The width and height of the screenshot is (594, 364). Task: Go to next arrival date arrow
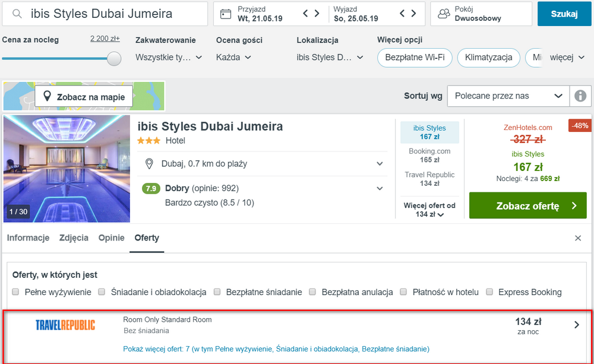tap(317, 14)
